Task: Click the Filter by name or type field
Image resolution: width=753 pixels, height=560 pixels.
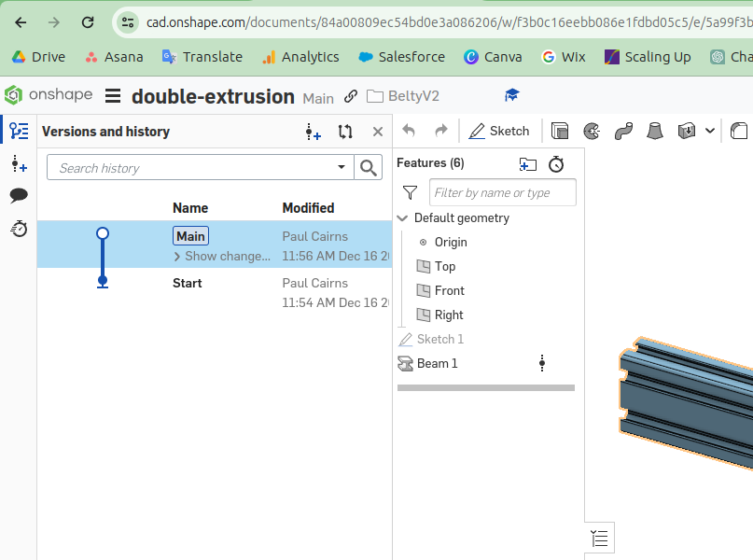Action: point(503,192)
